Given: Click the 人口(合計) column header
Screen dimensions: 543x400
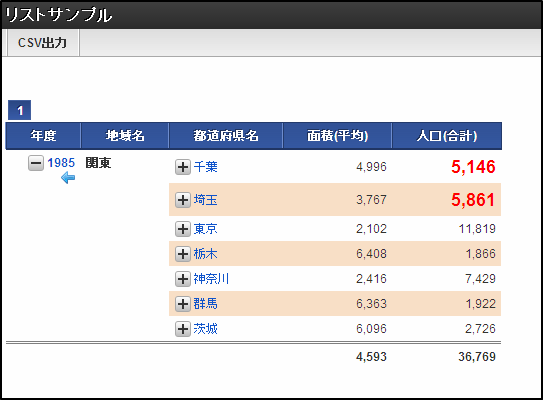Looking at the screenshot, I should click(x=447, y=135).
